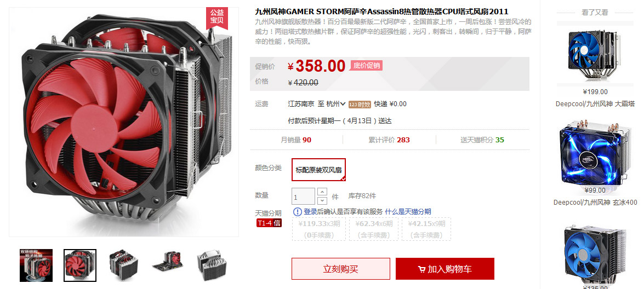Image resolution: width=644 pixels, height=289 pixels.
Task: Select the 标配原装双风扇 option
Action: pos(319,169)
